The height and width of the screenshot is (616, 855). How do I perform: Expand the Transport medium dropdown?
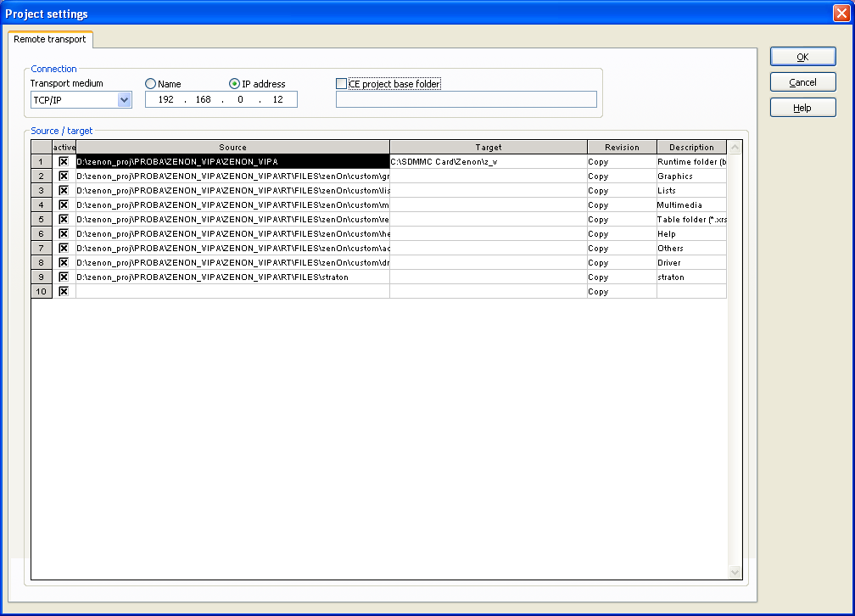point(124,100)
